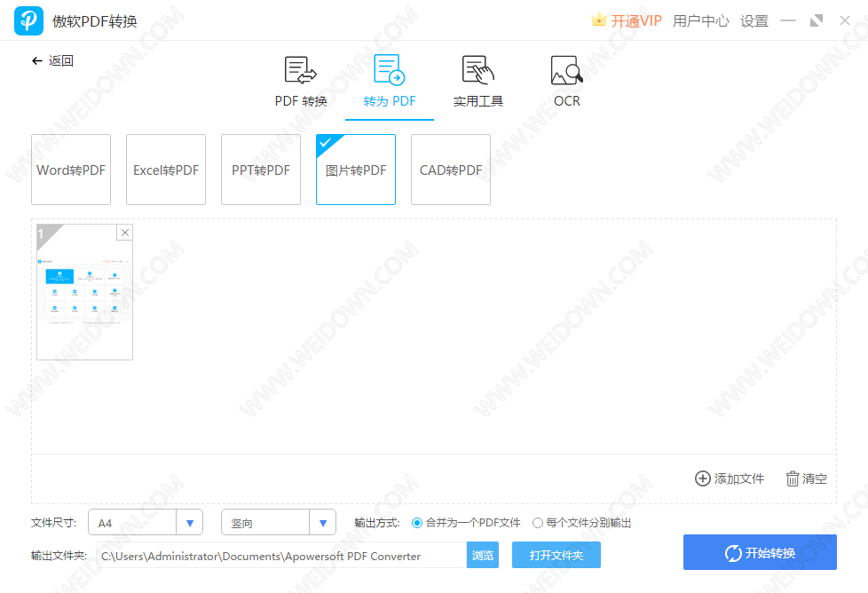Switch to the 实用工具 tab
The image size is (868, 593).
[x=477, y=82]
